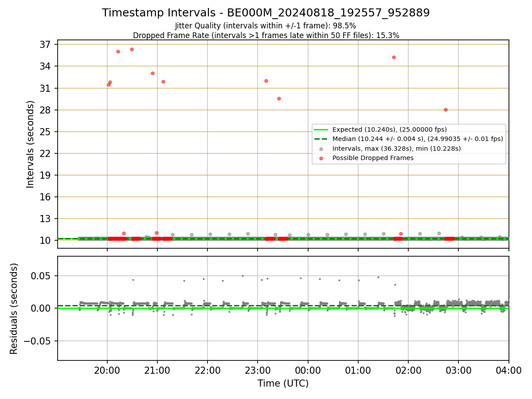Screen dimensions: 532x399
Task: Click the 23:00 x-axis tick label
Action: coord(258,371)
